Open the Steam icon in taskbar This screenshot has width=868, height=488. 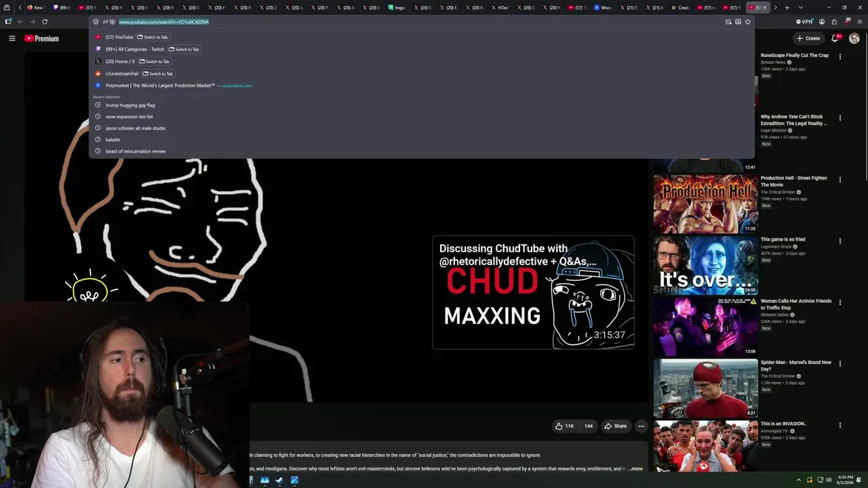279,481
